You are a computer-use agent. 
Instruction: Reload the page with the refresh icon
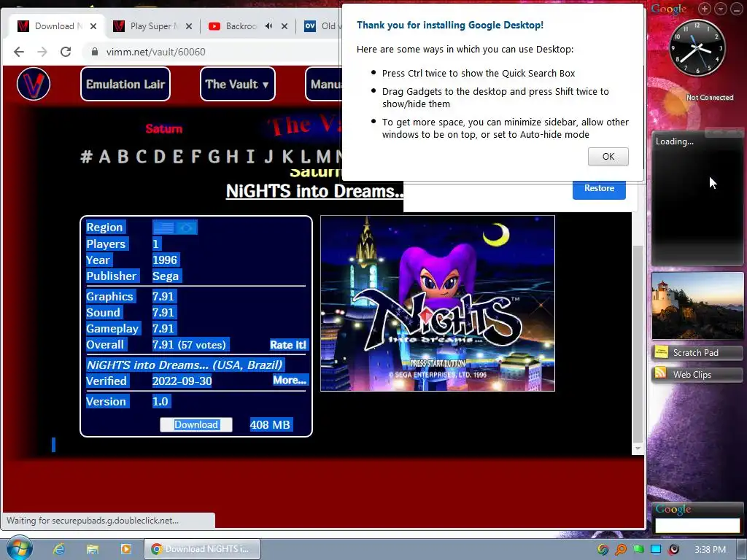66,52
